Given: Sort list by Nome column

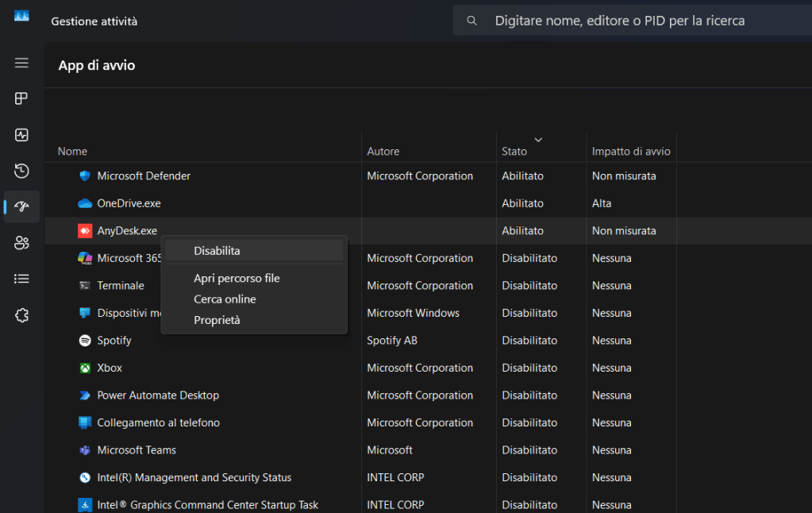Looking at the screenshot, I should 73,151.
